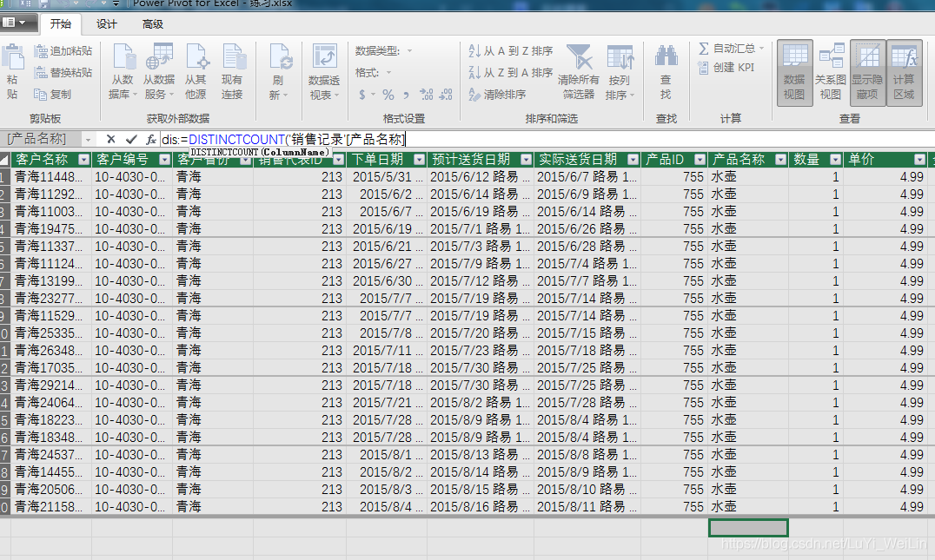This screenshot has width=935, height=560.
Task: Cancel formula with X button
Action: 111,140
